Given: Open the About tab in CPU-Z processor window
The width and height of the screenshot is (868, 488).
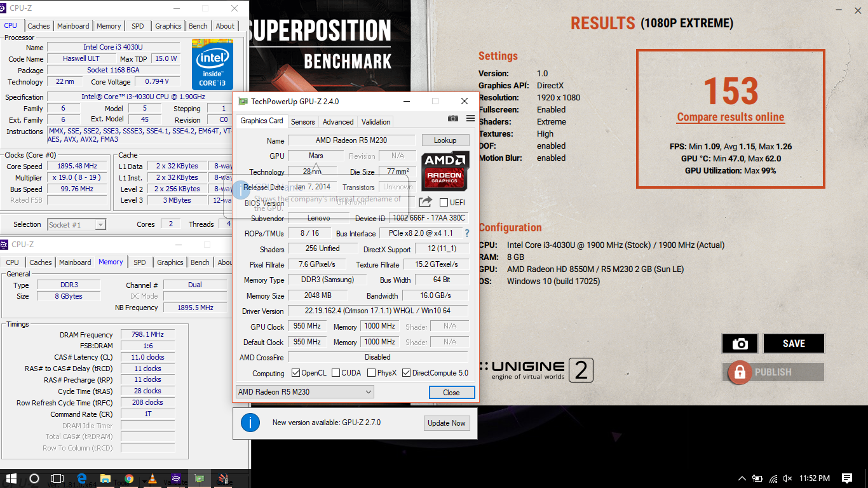Looking at the screenshot, I should click(x=225, y=26).
